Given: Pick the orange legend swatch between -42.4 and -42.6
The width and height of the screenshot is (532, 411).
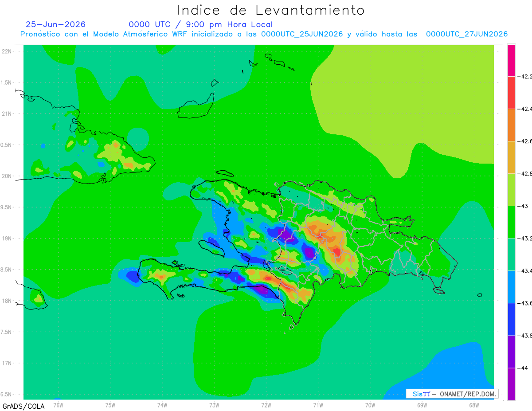Looking at the screenshot, I should 511,125.
